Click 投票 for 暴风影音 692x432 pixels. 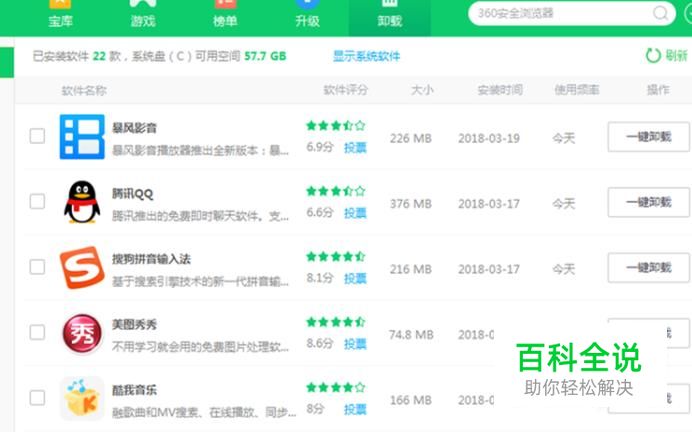coord(355,147)
